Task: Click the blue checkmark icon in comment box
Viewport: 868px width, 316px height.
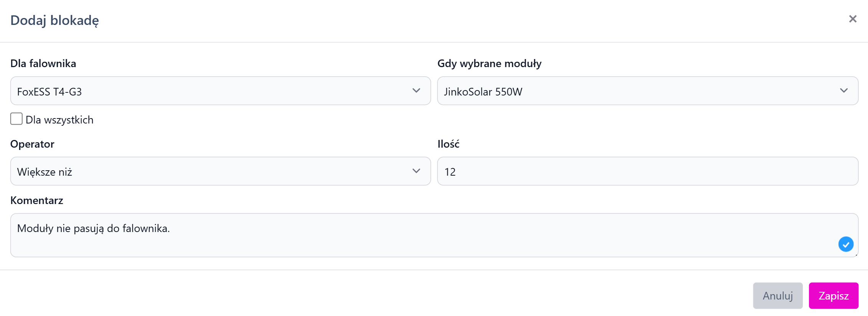Action: [846, 244]
